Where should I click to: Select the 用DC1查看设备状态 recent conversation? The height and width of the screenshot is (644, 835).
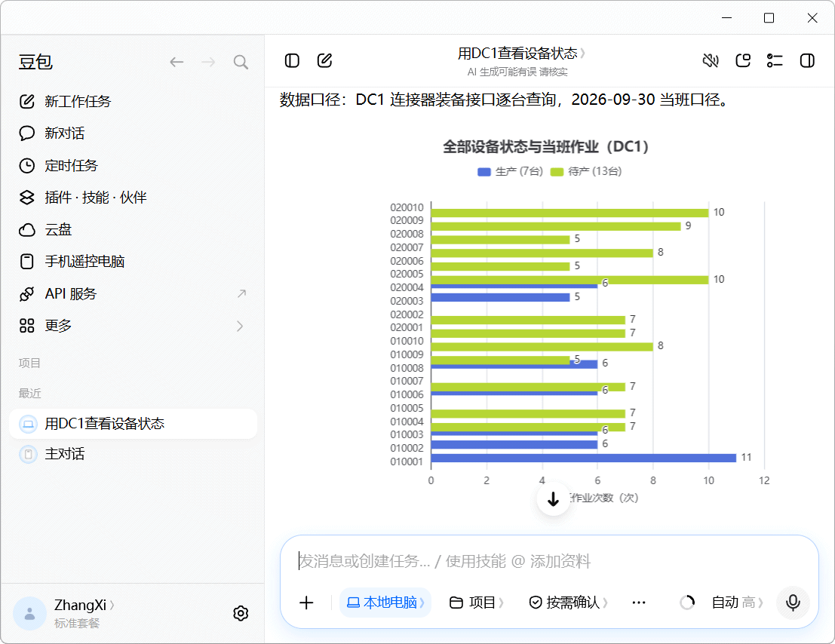[x=133, y=424]
